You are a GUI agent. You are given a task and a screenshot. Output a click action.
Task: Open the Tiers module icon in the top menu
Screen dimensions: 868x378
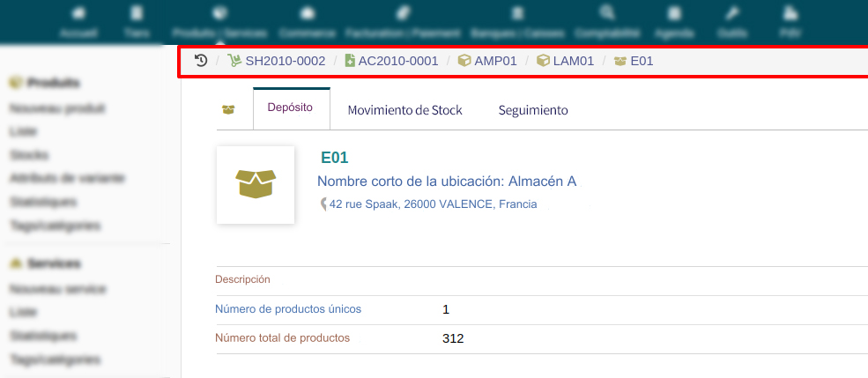[x=136, y=12]
